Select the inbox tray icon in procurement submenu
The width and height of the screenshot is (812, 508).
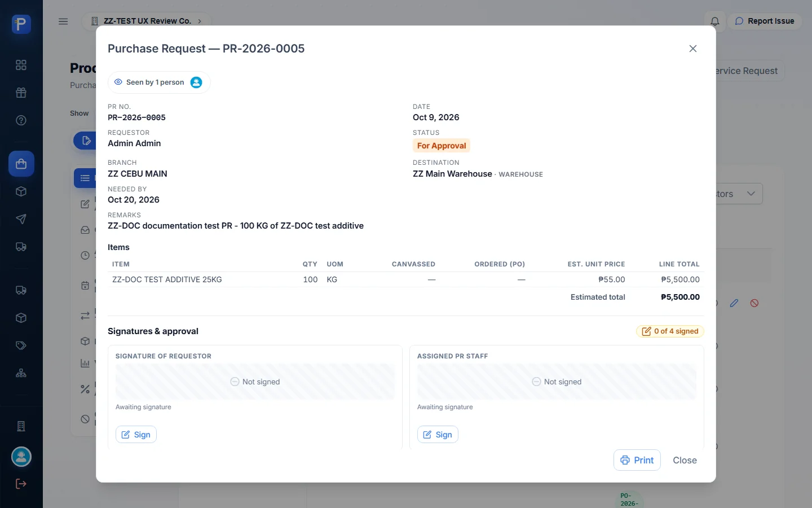85,230
